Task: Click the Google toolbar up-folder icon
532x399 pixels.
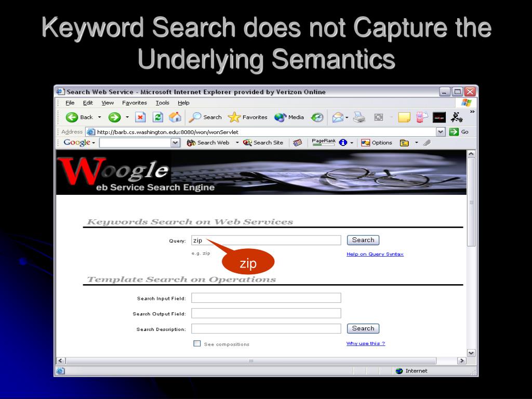Action: (404, 143)
